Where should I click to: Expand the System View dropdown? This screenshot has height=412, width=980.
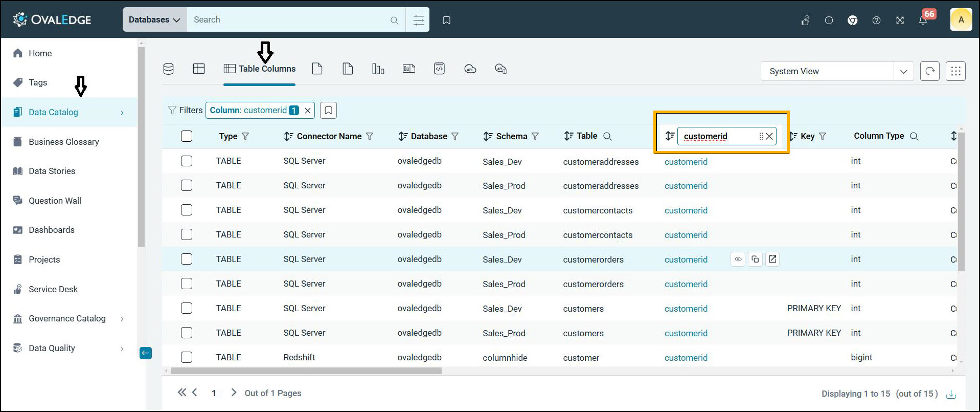(903, 71)
